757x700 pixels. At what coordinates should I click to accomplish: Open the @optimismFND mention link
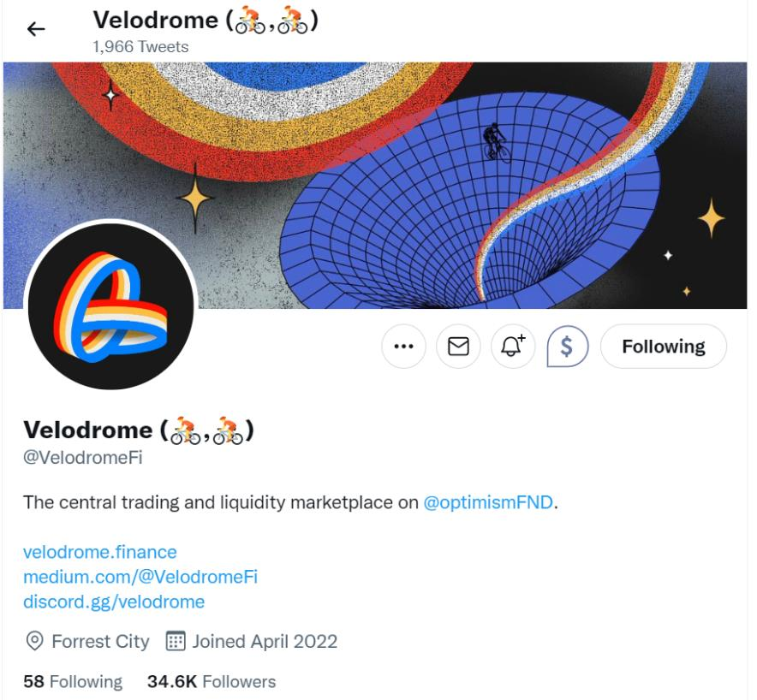[x=488, y=502]
